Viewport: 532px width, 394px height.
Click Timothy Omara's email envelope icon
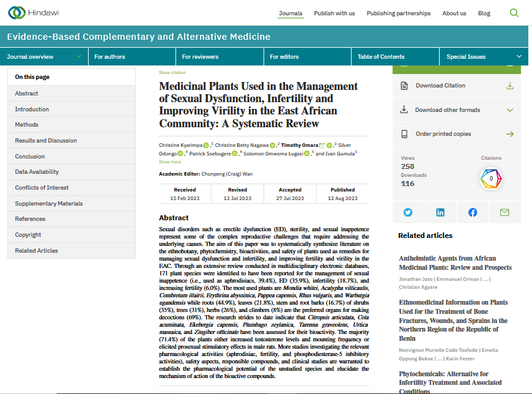(x=322, y=145)
